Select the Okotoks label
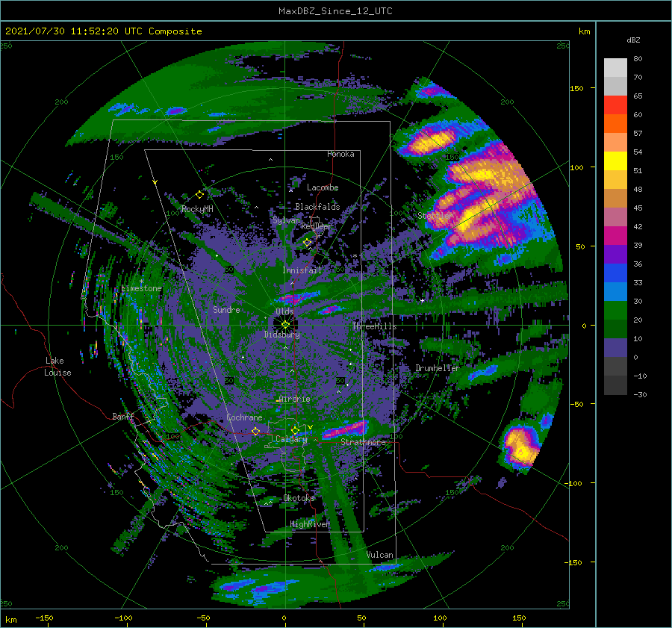The image size is (672, 628). coord(299,498)
